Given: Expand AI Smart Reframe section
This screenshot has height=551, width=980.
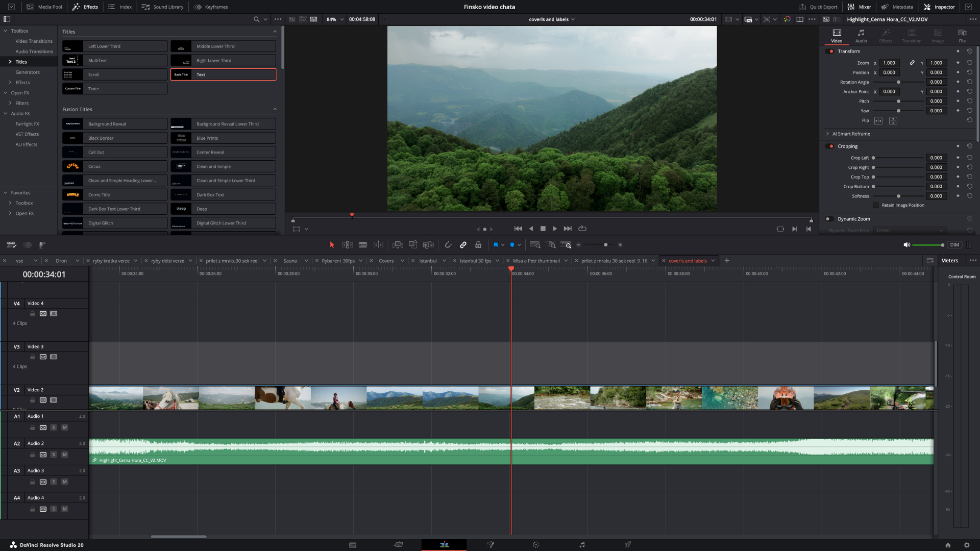Looking at the screenshot, I should 828,134.
